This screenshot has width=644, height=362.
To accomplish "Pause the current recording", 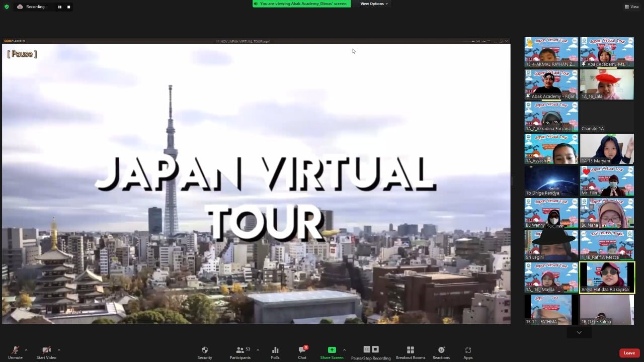I will point(367,349).
